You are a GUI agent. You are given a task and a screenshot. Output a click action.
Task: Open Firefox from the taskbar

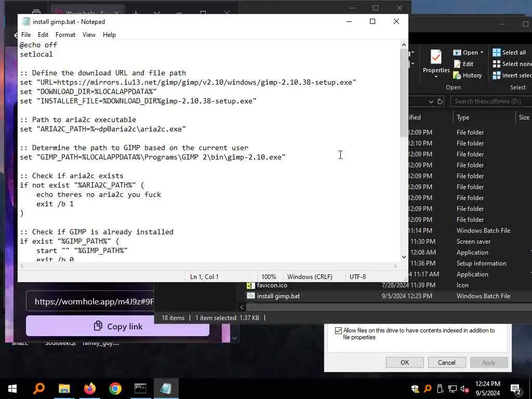(x=89, y=389)
